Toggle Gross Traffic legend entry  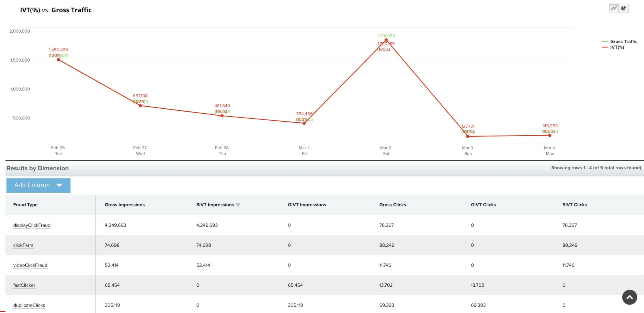pos(620,41)
